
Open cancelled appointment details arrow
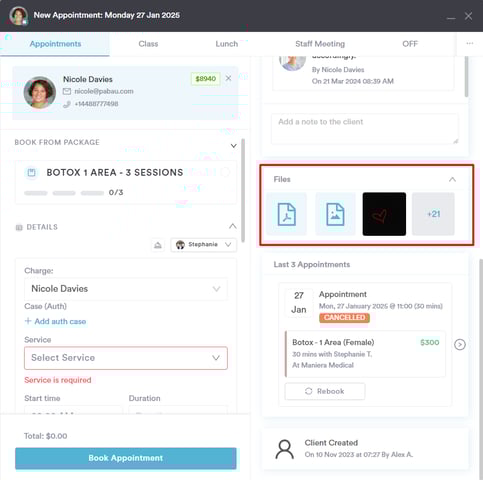(x=460, y=344)
